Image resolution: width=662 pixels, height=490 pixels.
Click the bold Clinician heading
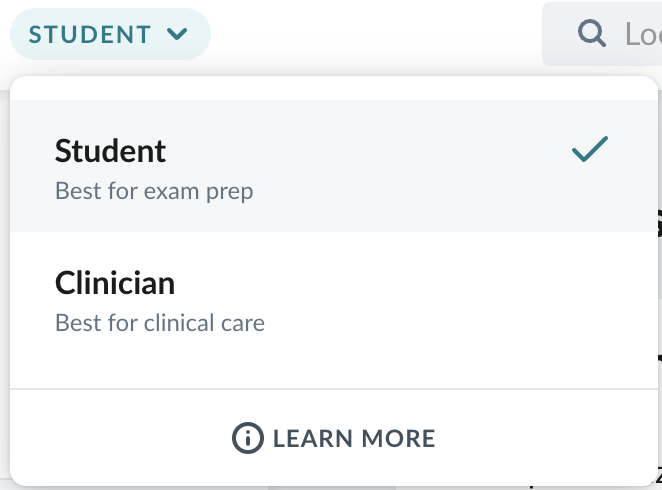(x=115, y=283)
